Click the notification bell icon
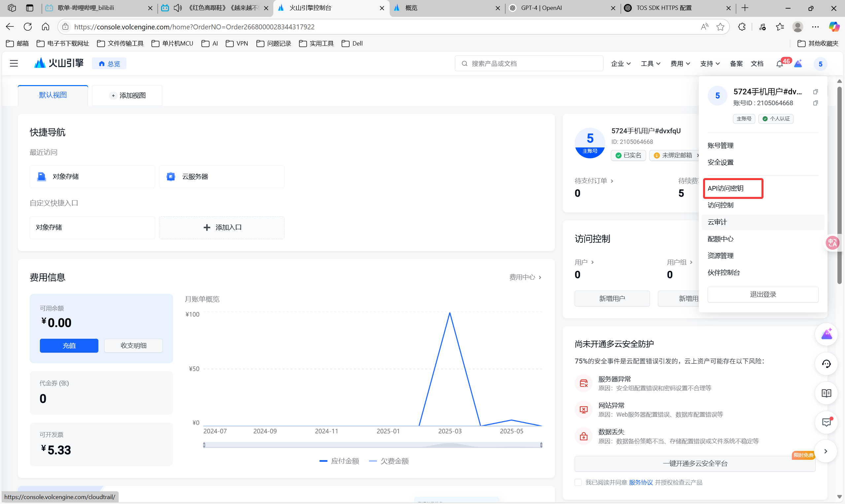Screen dimensions: 845x504 pyautogui.click(x=779, y=64)
